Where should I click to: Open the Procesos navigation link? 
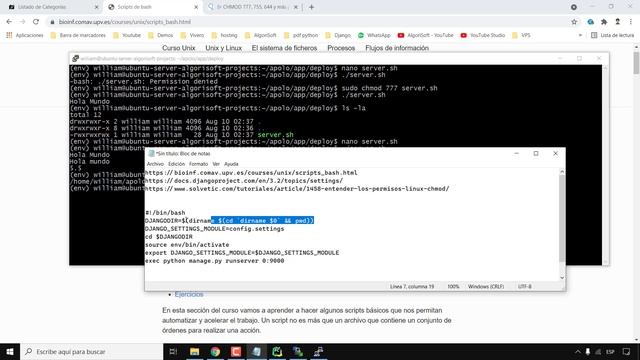pos(341,48)
